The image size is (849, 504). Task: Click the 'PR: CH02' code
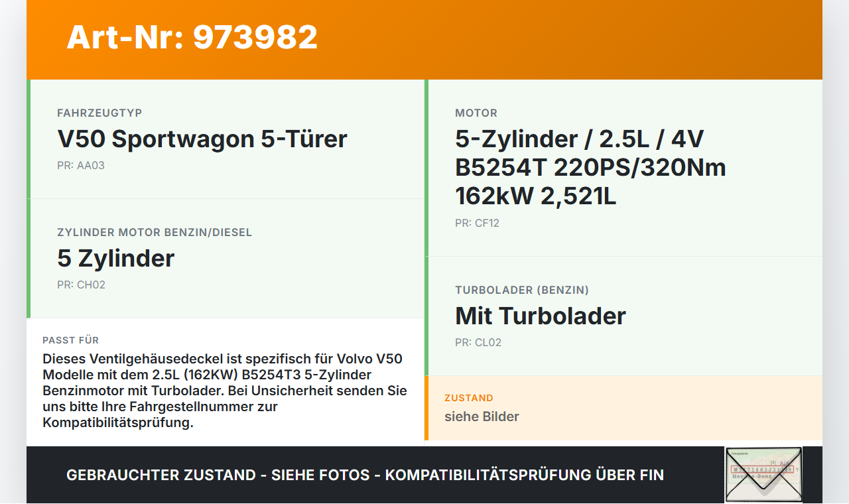(x=81, y=284)
